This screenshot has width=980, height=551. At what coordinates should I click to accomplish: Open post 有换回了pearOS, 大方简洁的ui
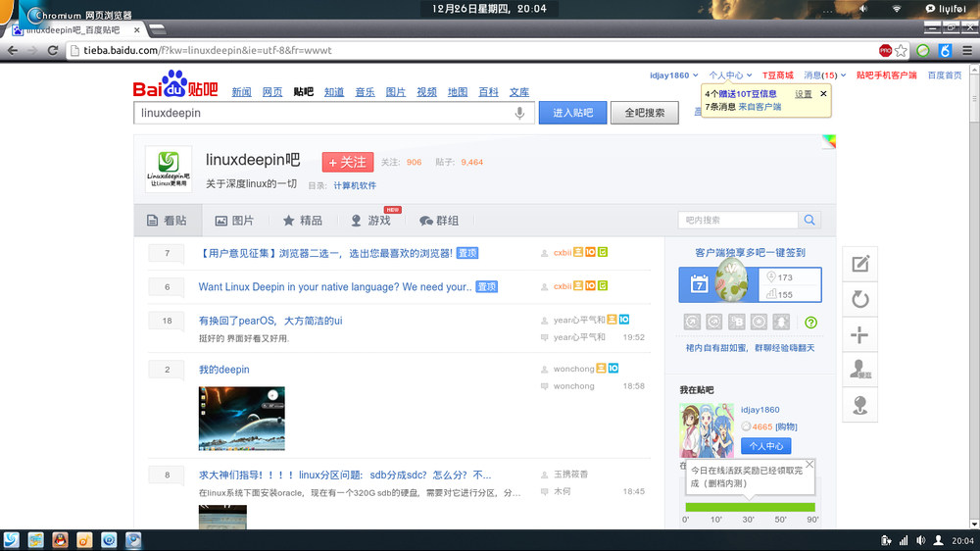click(270, 321)
